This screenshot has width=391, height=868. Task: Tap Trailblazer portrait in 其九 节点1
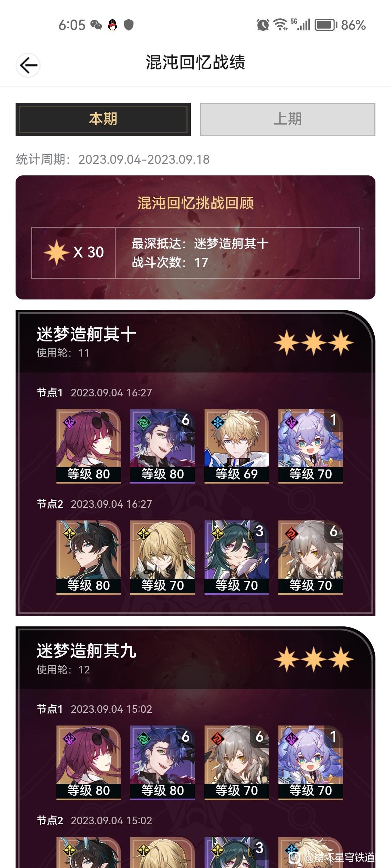click(x=237, y=763)
